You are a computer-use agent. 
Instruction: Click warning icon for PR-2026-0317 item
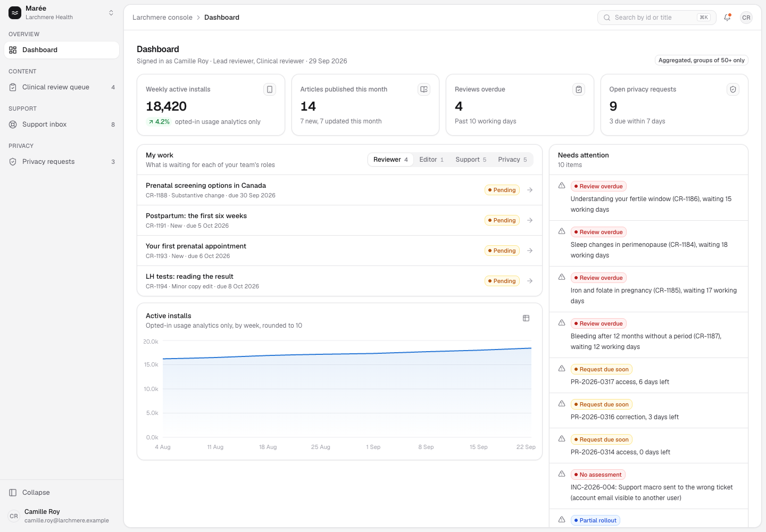point(562,369)
